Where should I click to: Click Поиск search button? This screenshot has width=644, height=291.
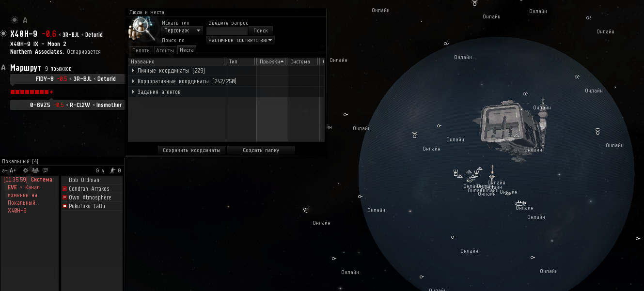[261, 31]
